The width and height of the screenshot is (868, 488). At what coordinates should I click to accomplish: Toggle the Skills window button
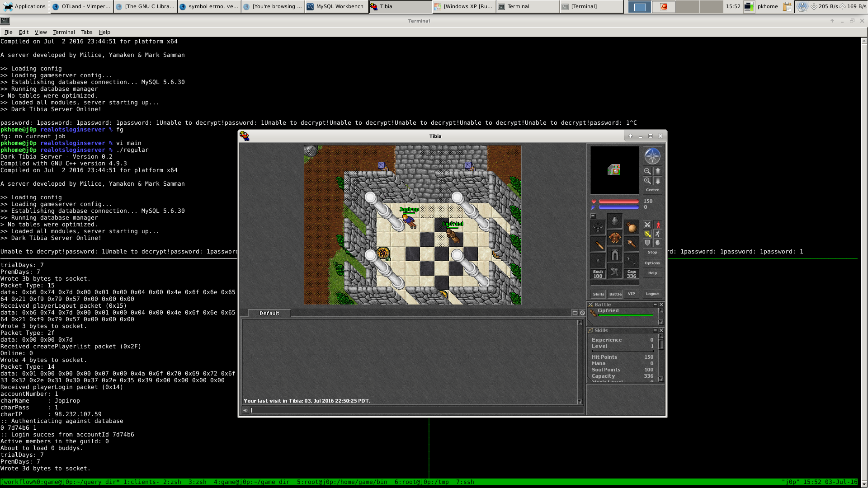[x=598, y=294]
